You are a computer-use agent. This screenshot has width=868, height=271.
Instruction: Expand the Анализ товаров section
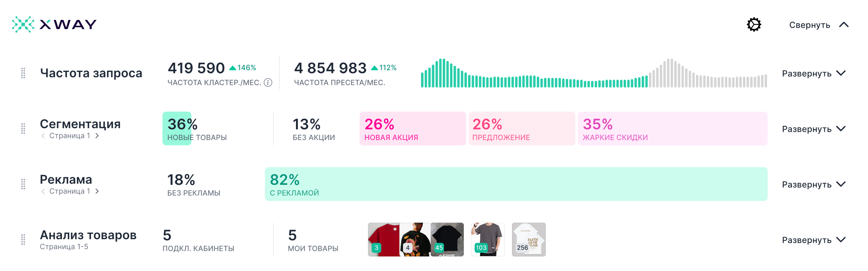(813, 240)
